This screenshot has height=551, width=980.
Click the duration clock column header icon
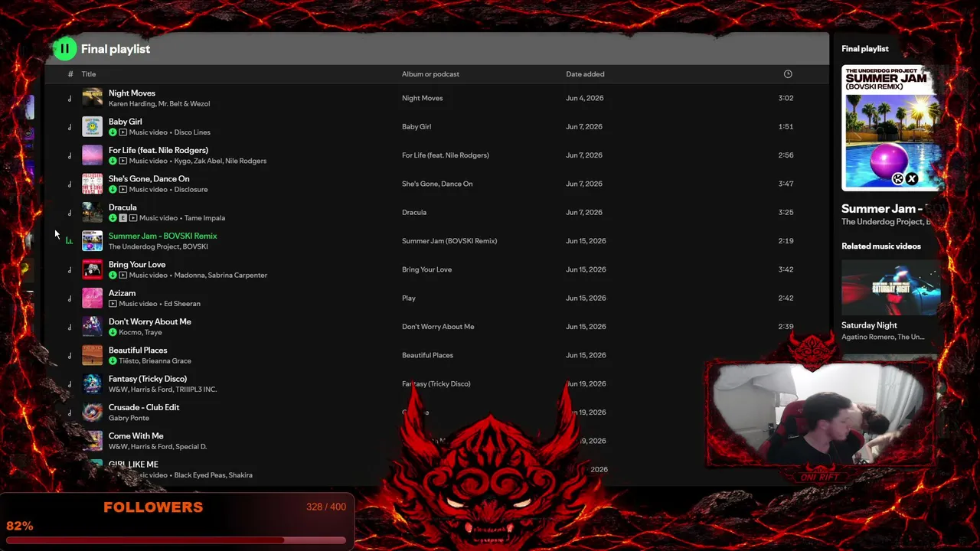788,74
